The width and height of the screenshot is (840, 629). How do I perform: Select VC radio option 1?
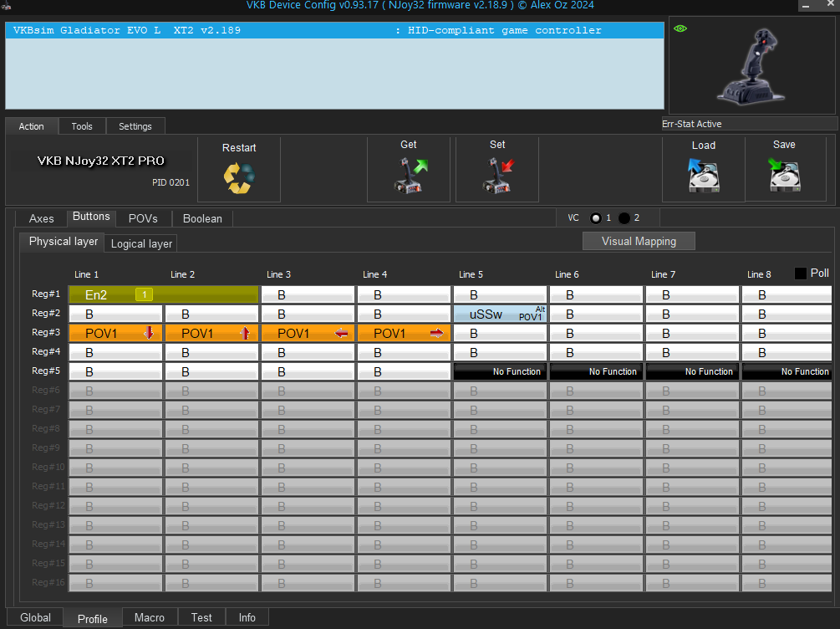pos(596,218)
